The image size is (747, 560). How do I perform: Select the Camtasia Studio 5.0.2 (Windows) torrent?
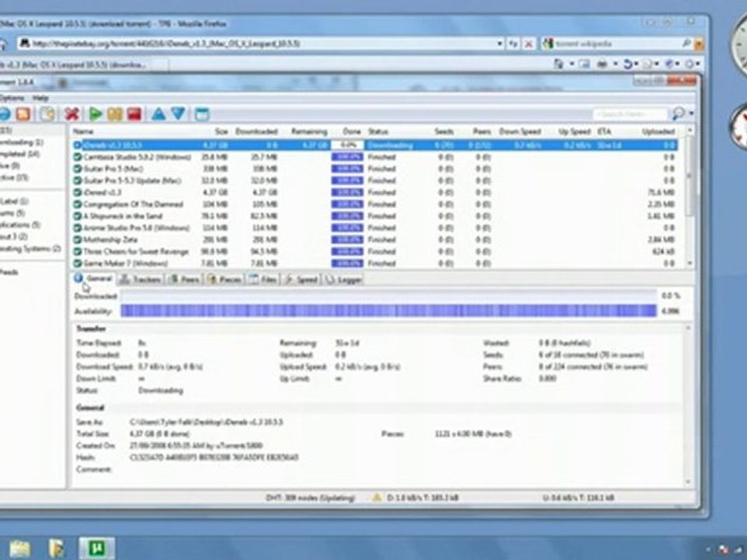(x=375, y=156)
